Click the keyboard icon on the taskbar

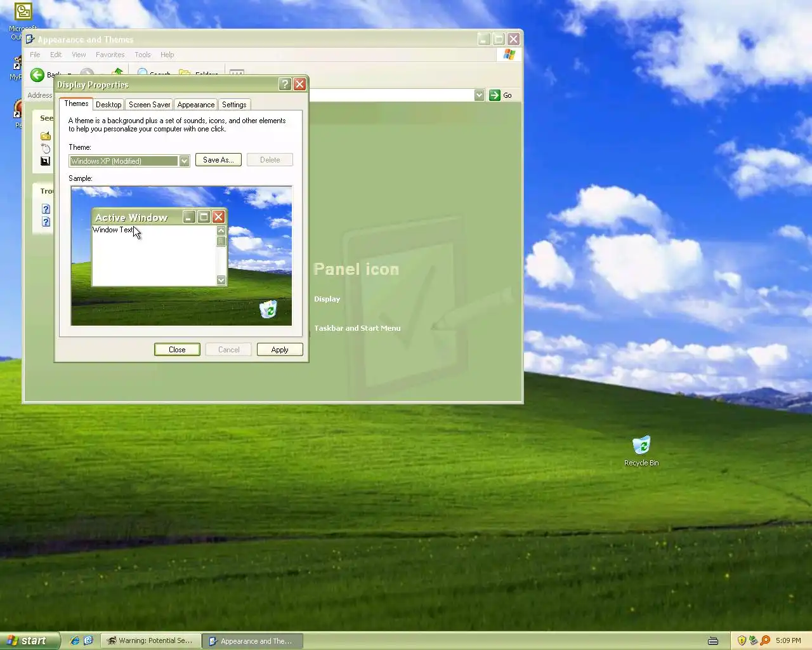713,641
